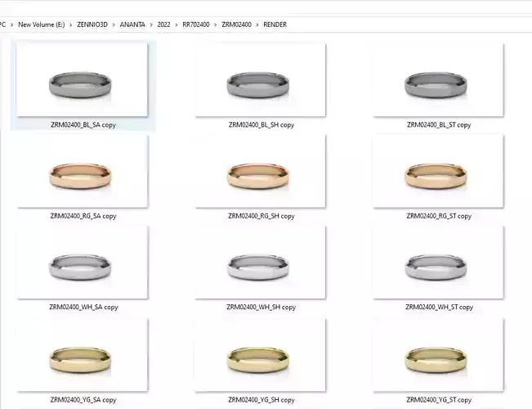
Task: Select the ZRM02400_YG_ST copy image
Action: coord(438,355)
